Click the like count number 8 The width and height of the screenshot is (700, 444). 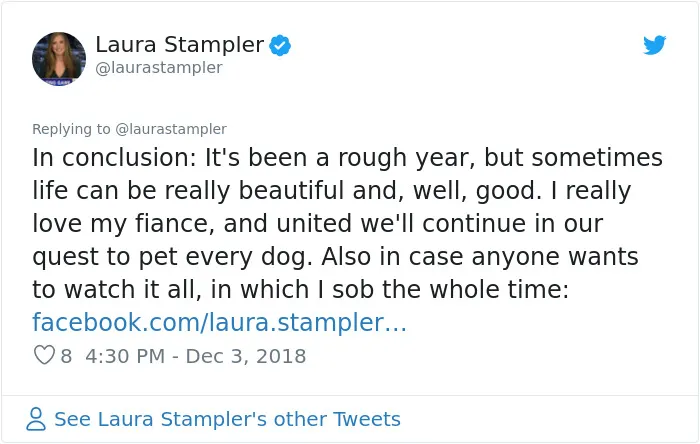[x=66, y=356]
